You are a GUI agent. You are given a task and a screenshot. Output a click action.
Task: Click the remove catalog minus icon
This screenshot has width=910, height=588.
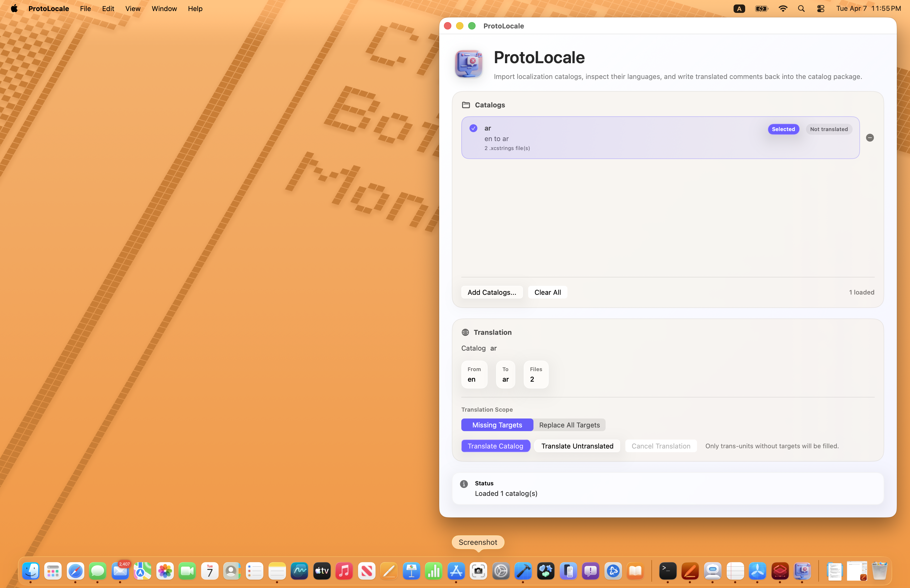tap(869, 138)
